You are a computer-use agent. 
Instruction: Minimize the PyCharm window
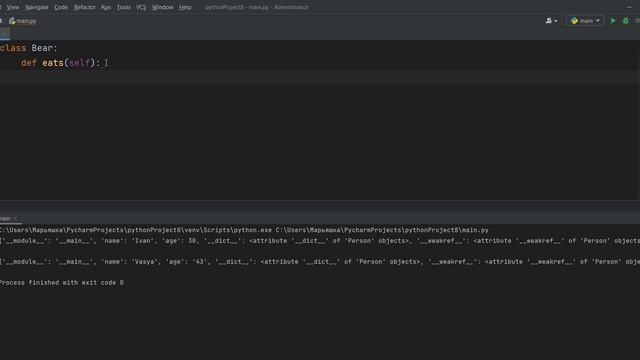click(x=629, y=7)
